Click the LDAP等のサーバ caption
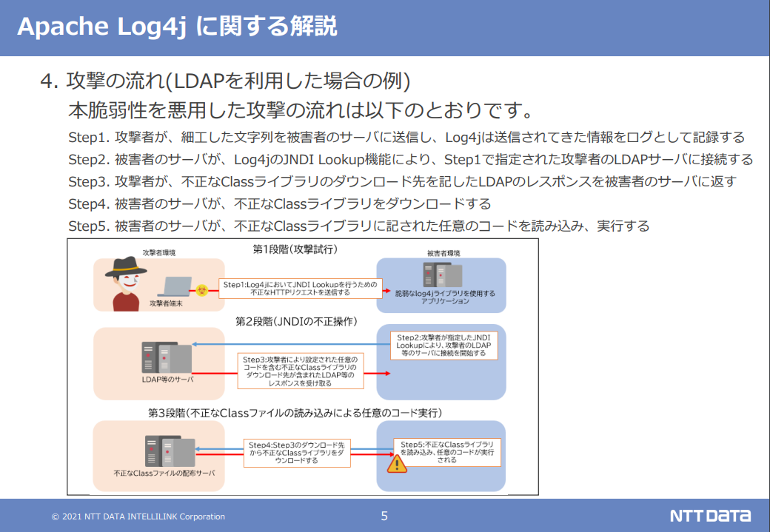The image size is (770, 532). tap(167, 379)
